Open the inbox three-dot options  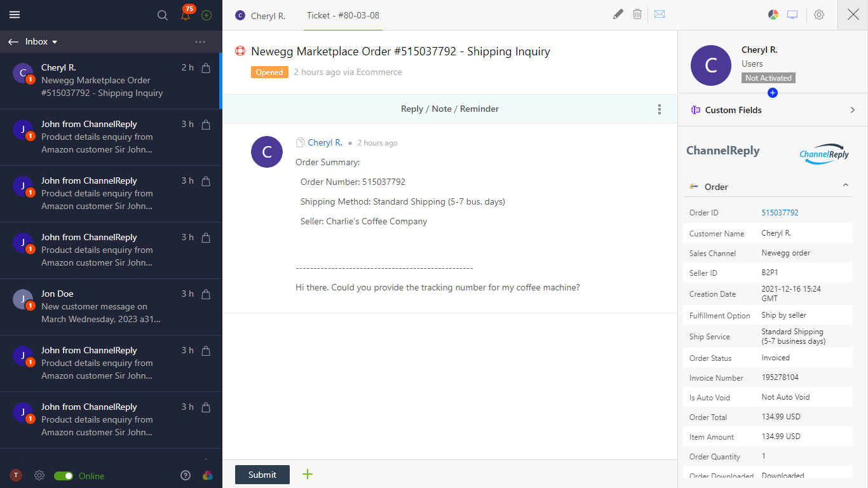pyautogui.click(x=200, y=42)
